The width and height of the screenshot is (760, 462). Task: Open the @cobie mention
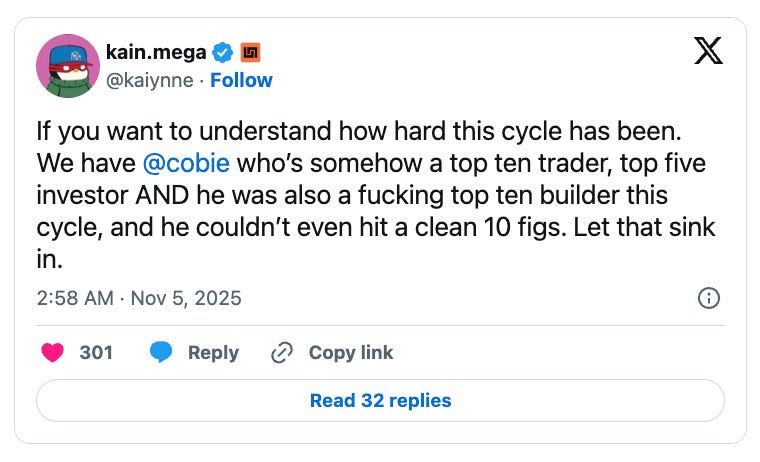click(186, 163)
